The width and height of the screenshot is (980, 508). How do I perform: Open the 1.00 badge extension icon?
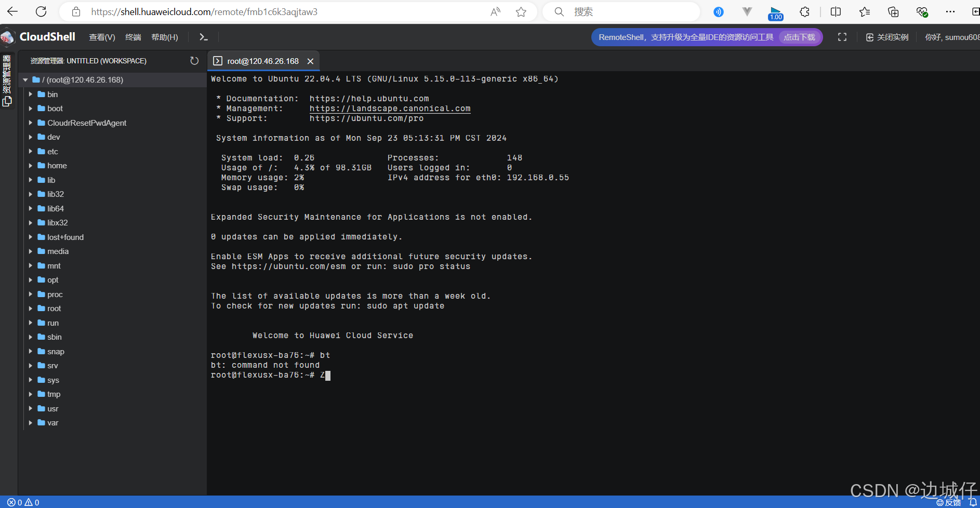click(x=776, y=13)
